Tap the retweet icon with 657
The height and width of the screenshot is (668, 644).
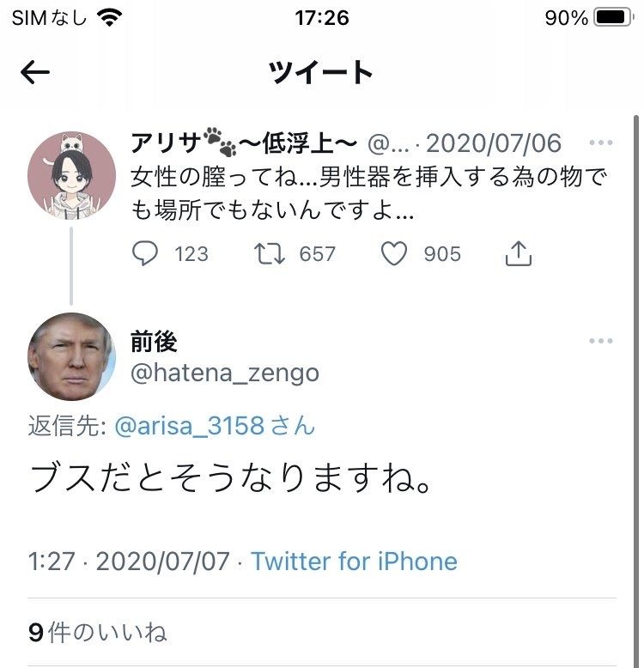pyautogui.click(x=271, y=253)
